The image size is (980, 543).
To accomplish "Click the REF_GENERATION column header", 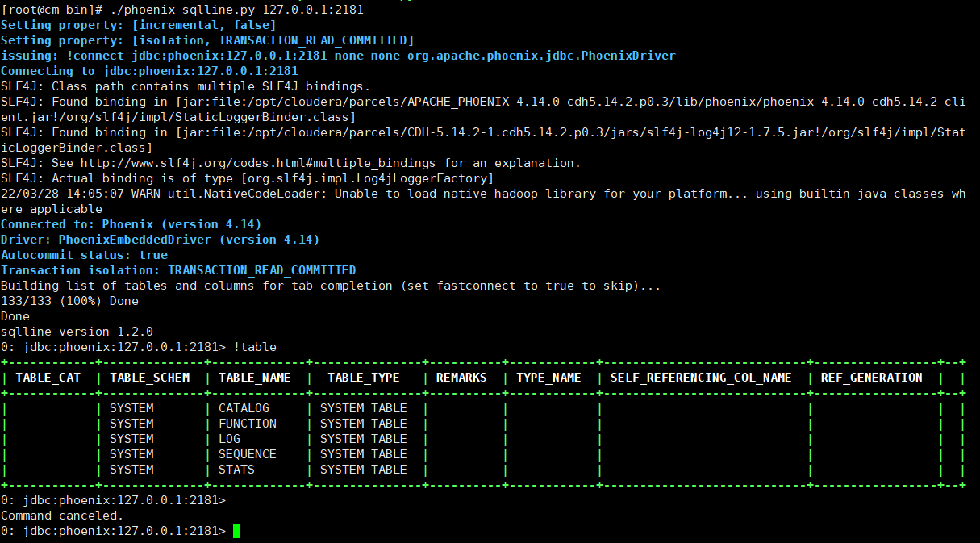I will coord(871,378).
